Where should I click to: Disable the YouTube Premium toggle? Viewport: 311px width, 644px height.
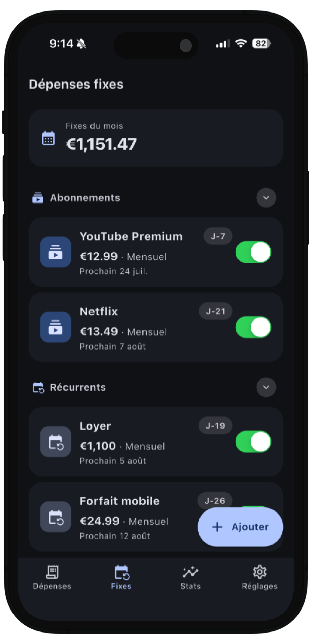tap(254, 252)
